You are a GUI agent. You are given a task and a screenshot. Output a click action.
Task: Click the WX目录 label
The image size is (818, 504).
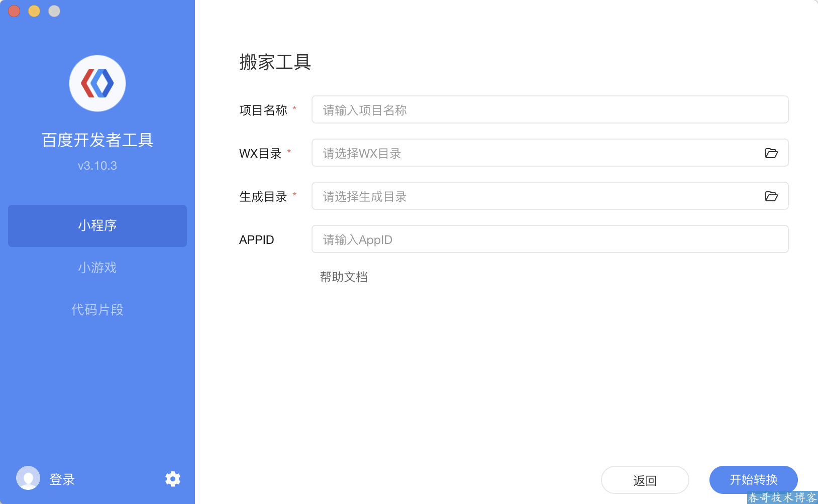tap(260, 154)
